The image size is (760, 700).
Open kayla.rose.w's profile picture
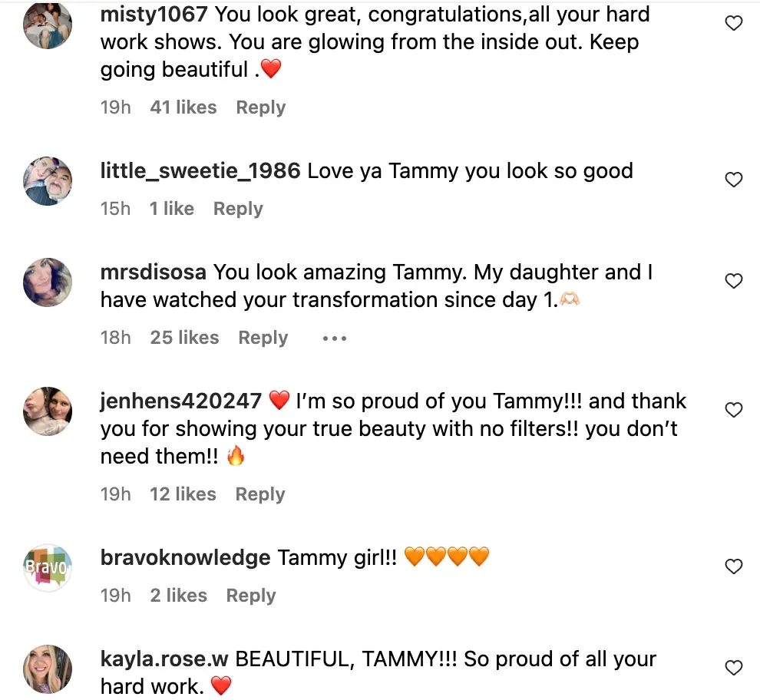[48, 670]
